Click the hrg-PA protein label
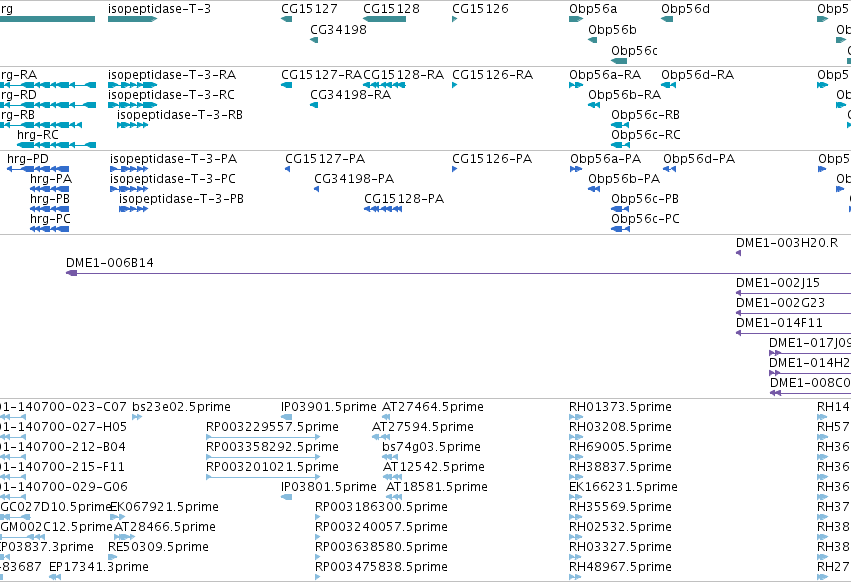The width and height of the screenshot is (851, 582). 50,179
